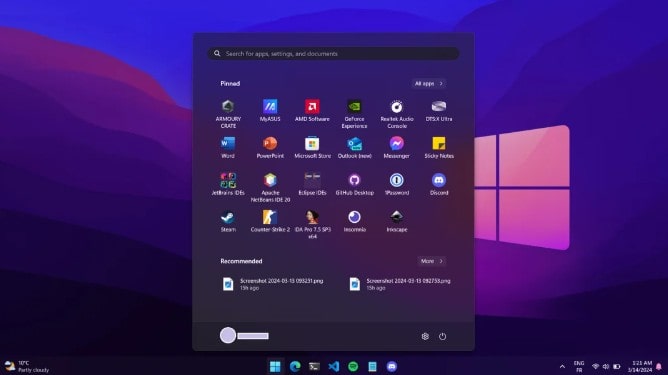Screen dimensions: 668x375
Task: Open Spotify from taskbar
Action: click(x=353, y=366)
